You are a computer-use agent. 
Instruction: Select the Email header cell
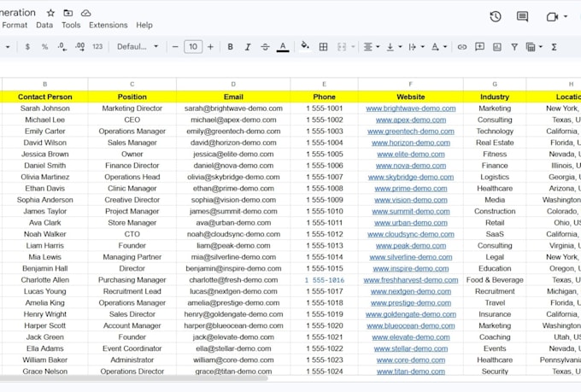point(233,97)
